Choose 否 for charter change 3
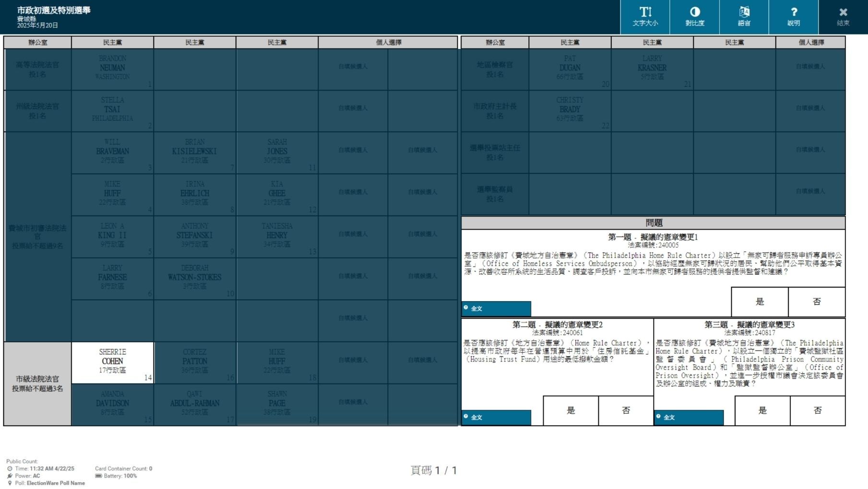 click(818, 410)
